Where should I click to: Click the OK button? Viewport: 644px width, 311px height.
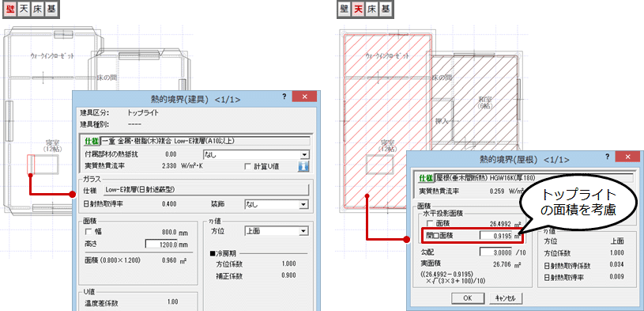468,298
